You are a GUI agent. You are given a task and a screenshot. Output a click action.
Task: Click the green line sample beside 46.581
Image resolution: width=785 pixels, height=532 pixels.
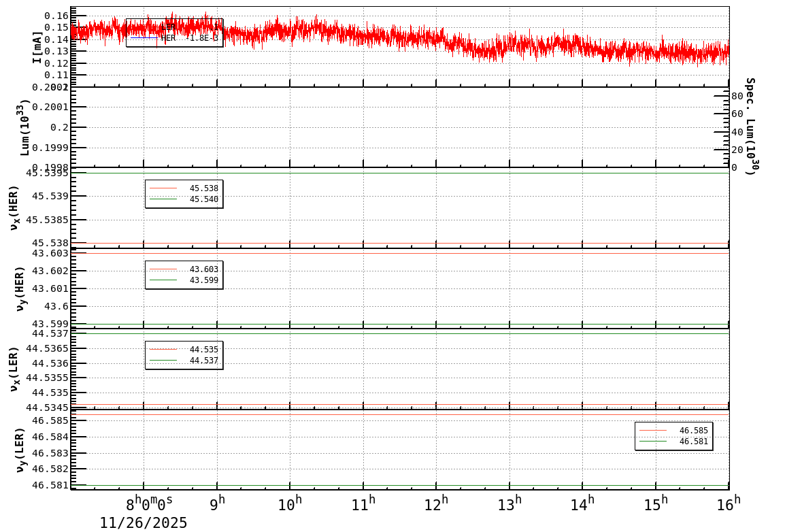coord(653,441)
